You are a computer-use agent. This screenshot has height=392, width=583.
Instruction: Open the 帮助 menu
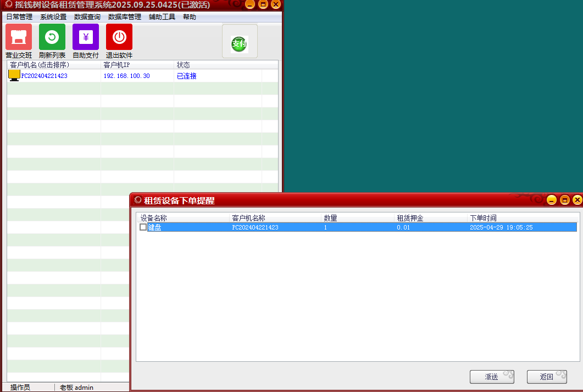[190, 17]
